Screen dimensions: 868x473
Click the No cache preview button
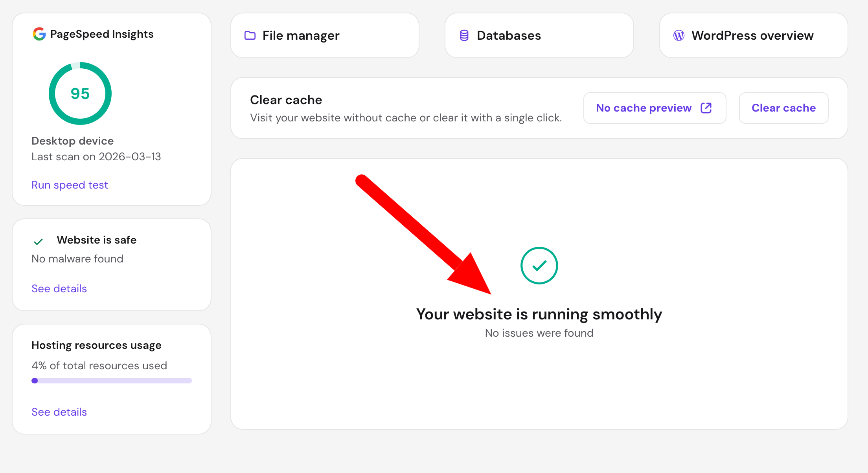pos(655,108)
